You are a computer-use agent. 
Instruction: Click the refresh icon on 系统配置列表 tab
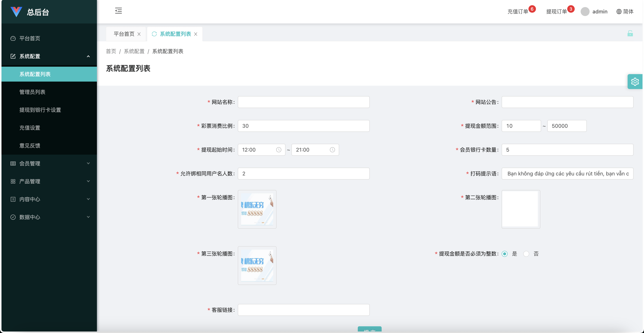(x=154, y=34)
